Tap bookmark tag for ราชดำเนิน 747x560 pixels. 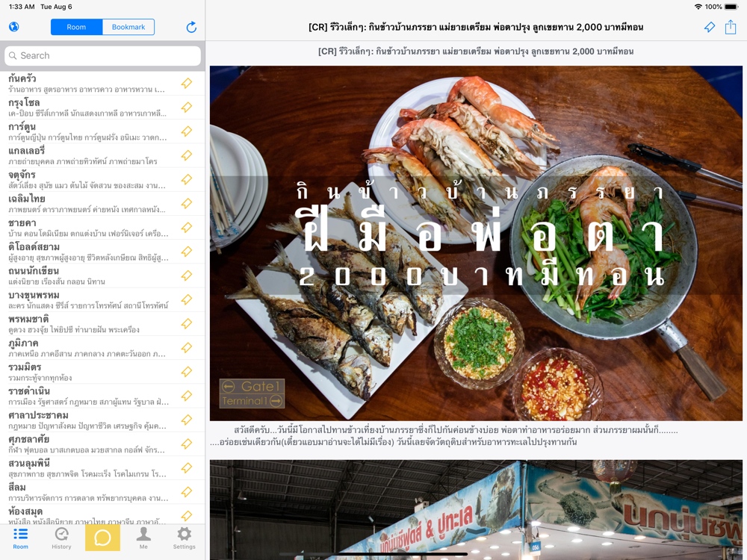pos(187,396)
